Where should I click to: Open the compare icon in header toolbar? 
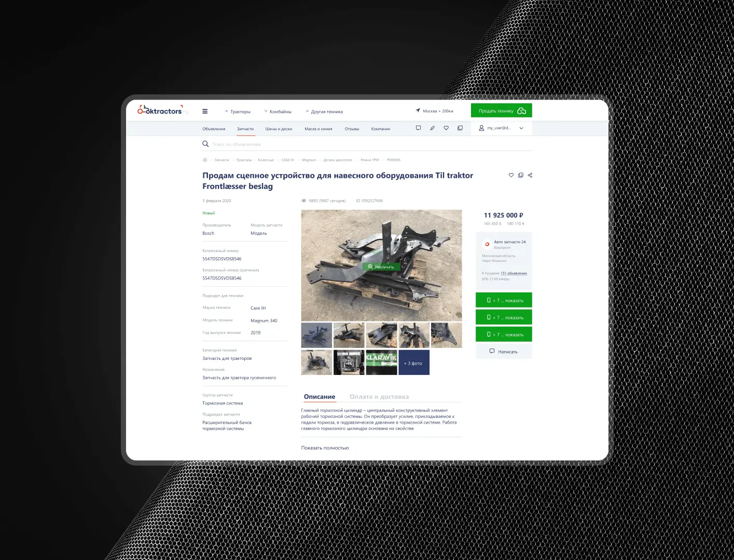tap(460, 128)
